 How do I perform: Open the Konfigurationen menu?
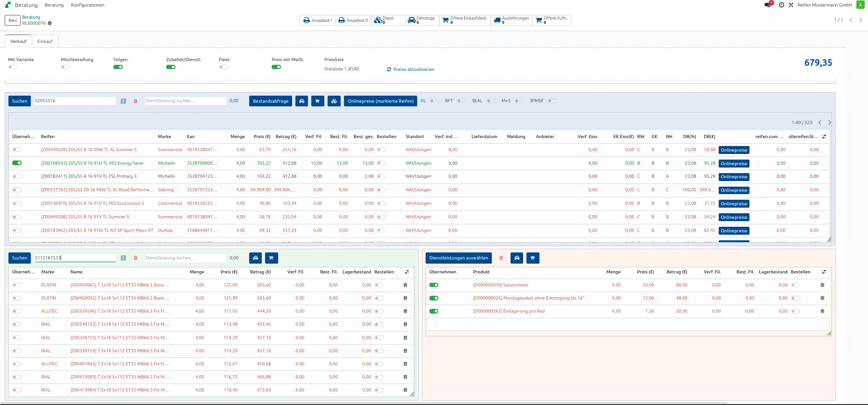87,5
